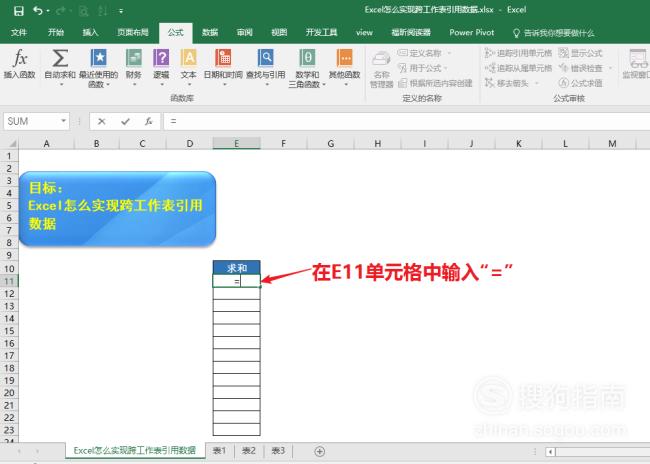The image size is (650, 464).
Task: Select row 11 header
Action: pyautogui.click(x=9, y=281)
